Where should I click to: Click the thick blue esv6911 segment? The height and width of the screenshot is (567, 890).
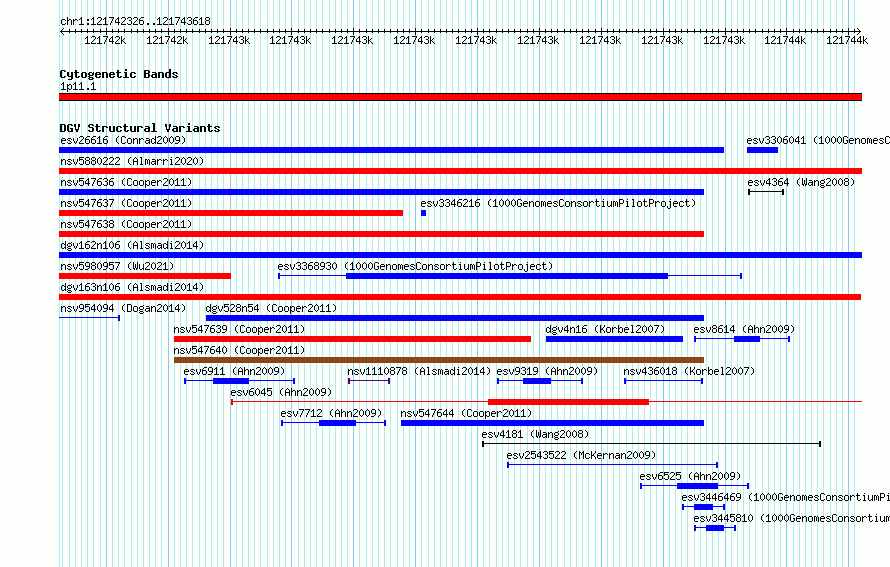click(231, 381)
